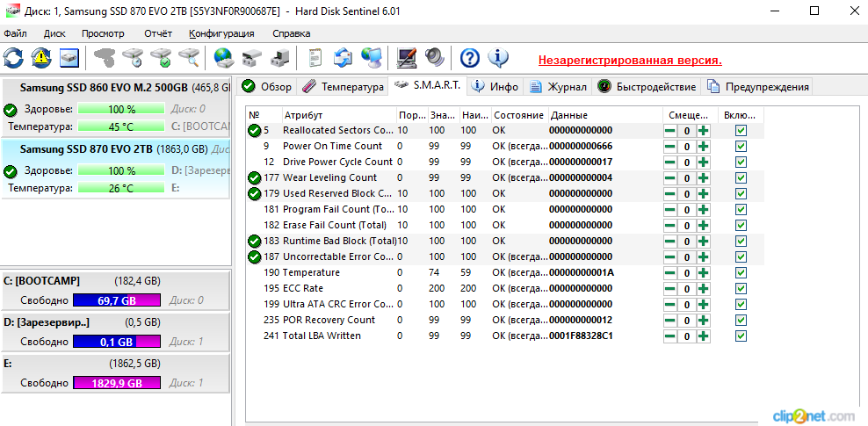
Task: Click the 1829,9 GB free space bar
Action: 117,383
